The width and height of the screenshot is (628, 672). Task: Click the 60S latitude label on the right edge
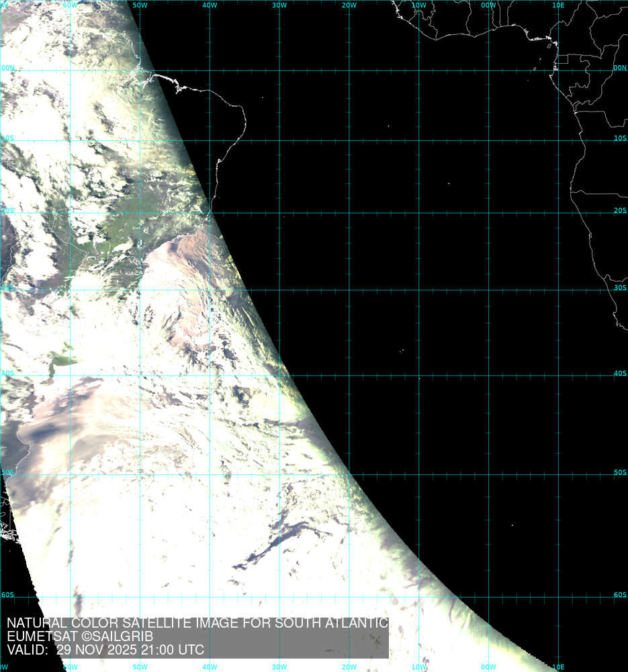(x=620, y=595)
